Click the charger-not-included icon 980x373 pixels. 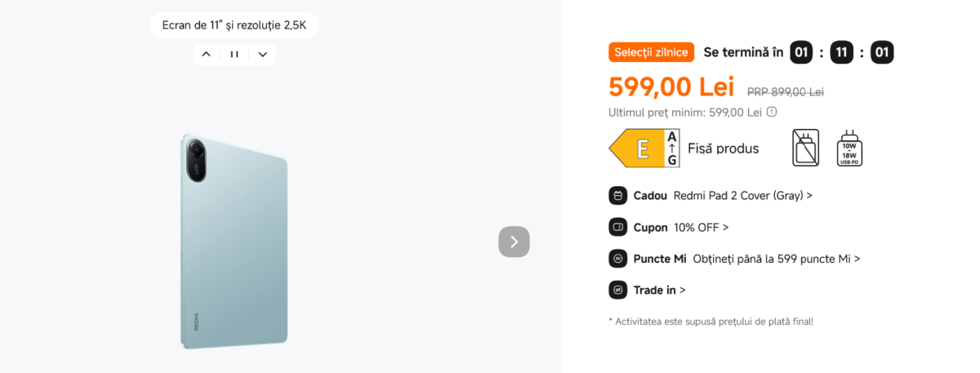coord(805,149)
